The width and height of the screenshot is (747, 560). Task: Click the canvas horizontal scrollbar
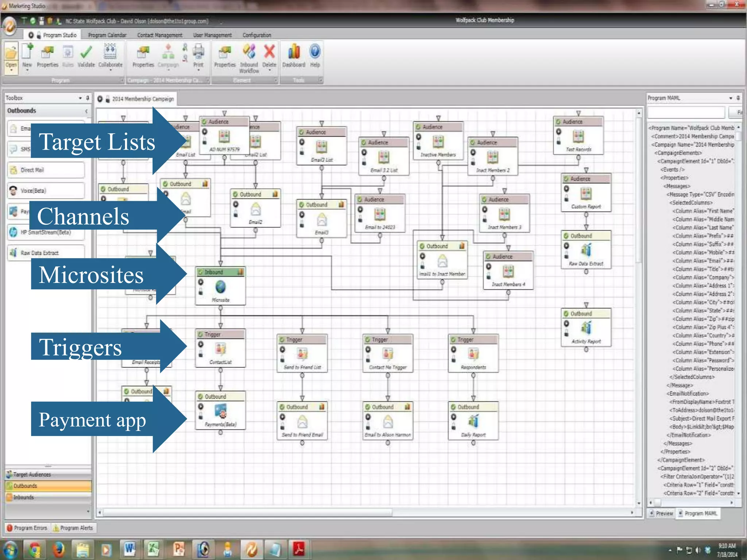coord(248,513)
